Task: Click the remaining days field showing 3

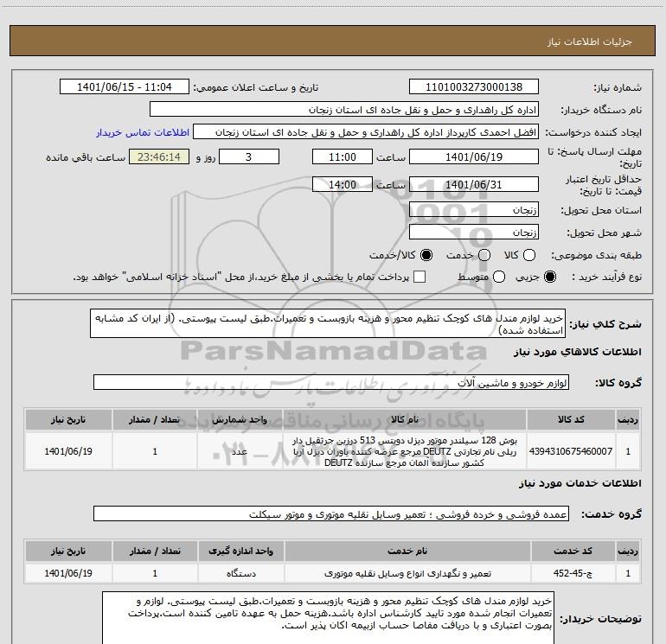Action: click(x=248, y=156)
